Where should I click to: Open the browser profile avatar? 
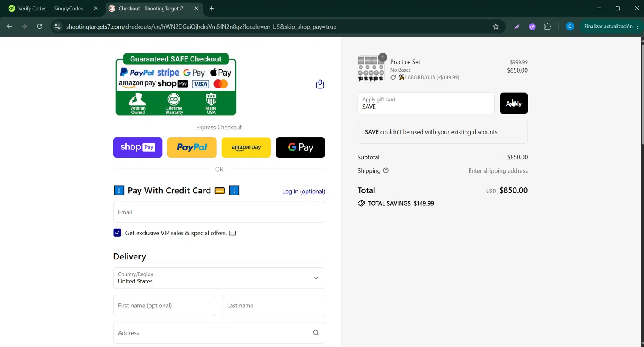click(x=570, y=27)
